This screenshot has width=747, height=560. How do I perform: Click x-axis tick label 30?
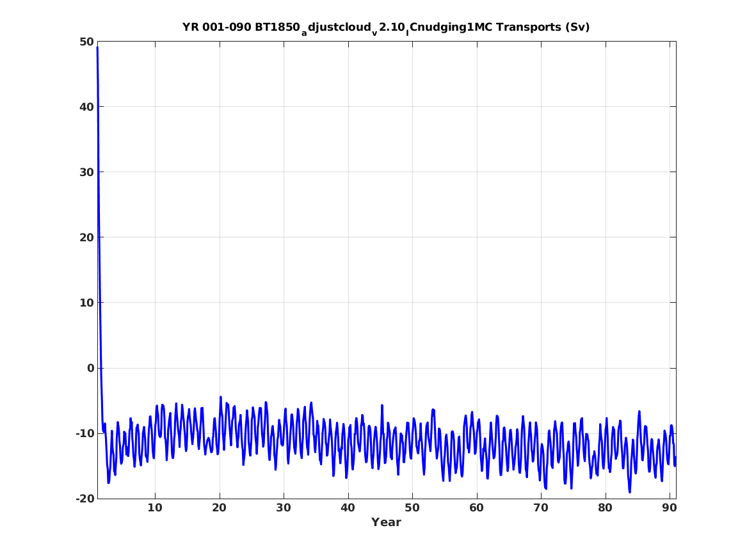tap(284, 508)
